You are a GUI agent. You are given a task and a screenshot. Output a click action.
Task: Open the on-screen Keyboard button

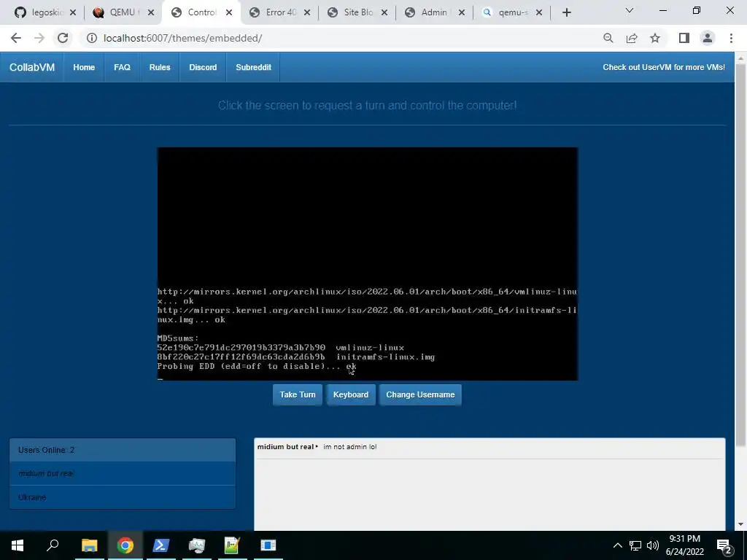pyautogui.click(x=351, y=394)
